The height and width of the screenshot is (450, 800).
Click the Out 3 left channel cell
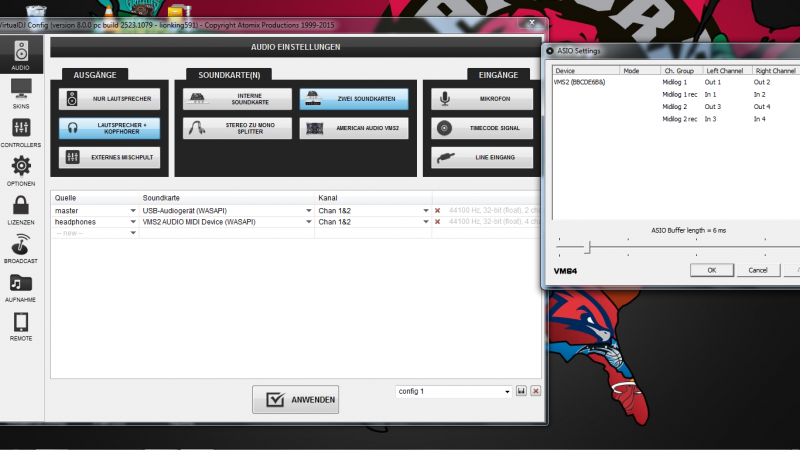coord(713,107)
